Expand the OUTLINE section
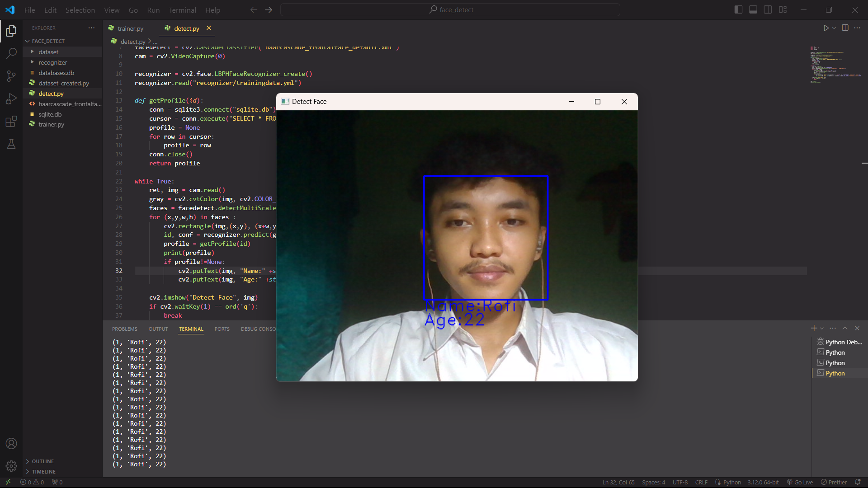868x488 pixels. coord(42,461)
